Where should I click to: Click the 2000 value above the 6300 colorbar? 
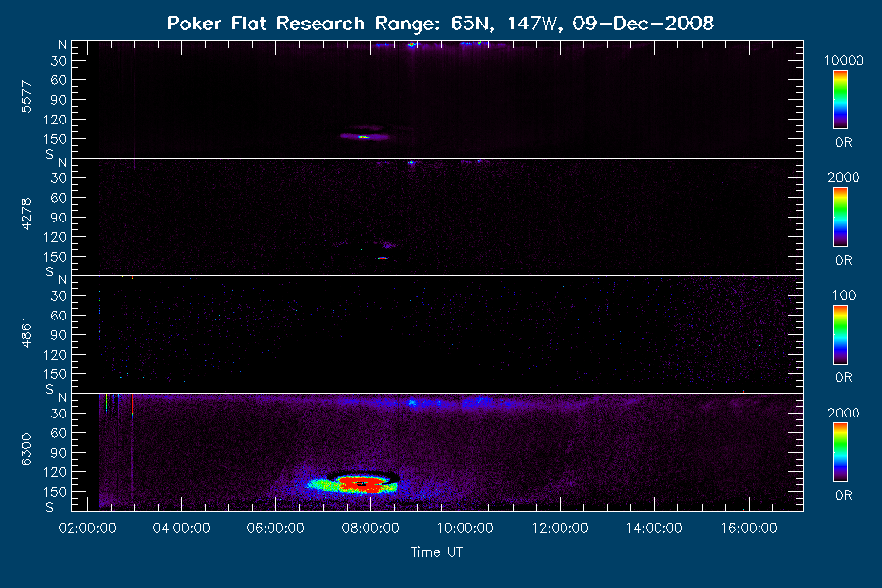844,413
